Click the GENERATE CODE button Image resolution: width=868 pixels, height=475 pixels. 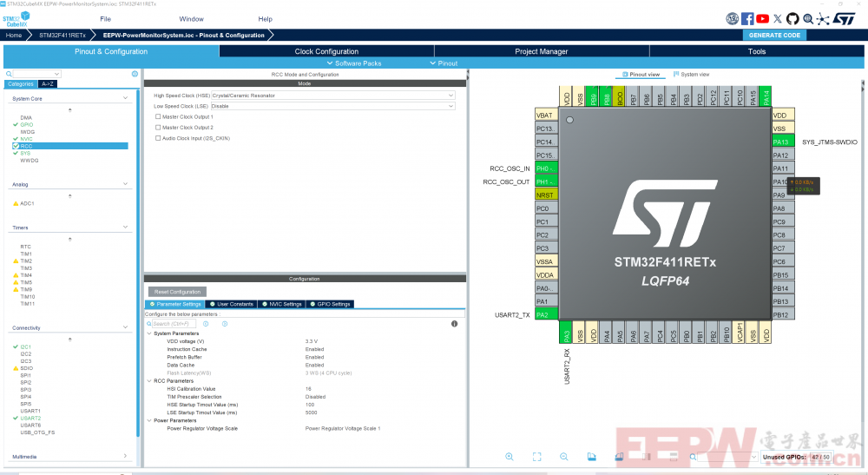click(774, 35)
